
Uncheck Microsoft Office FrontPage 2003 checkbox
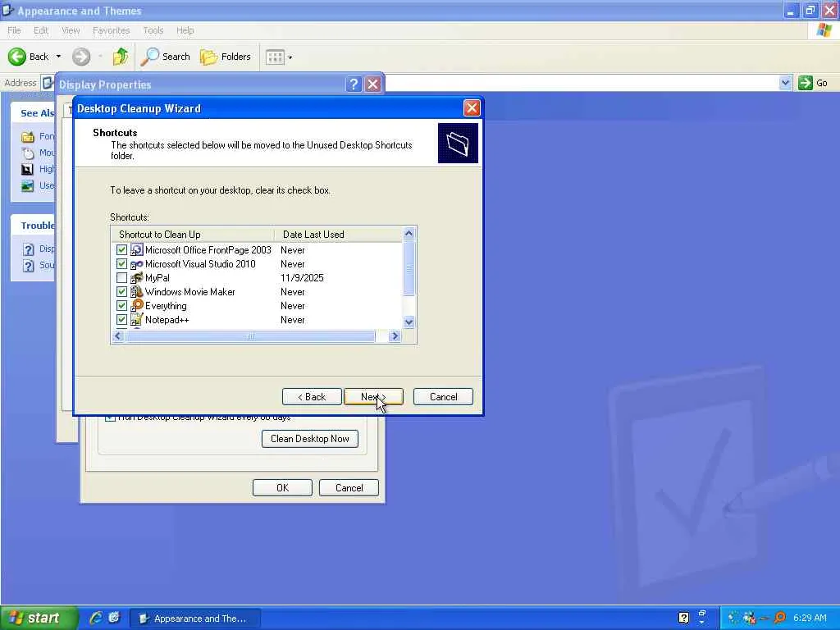coord(121,249)
